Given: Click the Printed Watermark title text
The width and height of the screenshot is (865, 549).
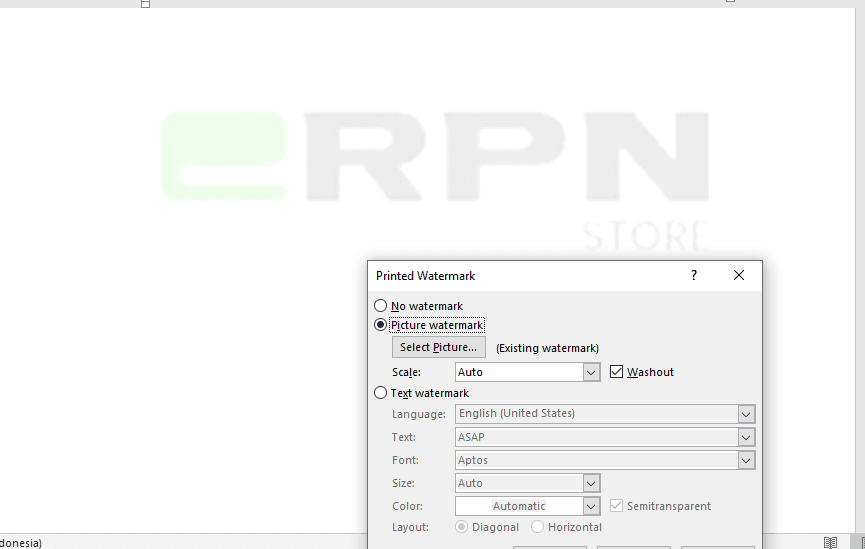Looking at the screenshot, I should coord(425,276).
